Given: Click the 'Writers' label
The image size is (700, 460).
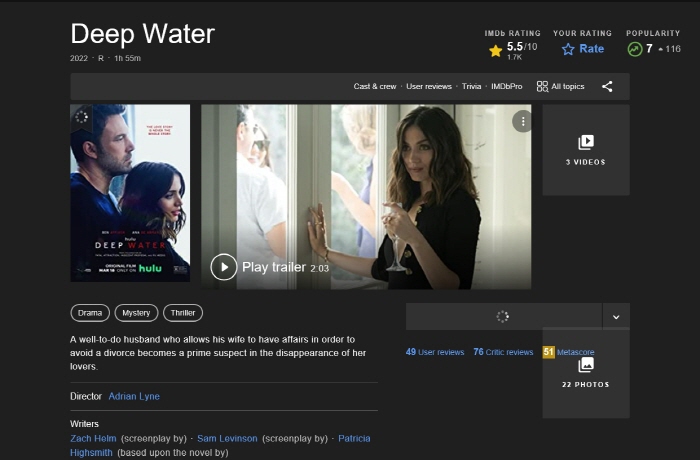Looking at the screenshot, I should [84, 424].
